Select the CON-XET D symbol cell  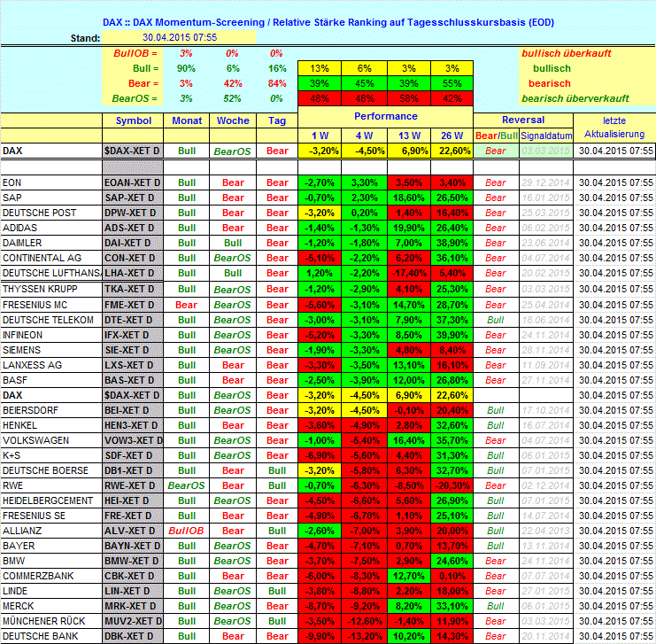pos(133,258)
